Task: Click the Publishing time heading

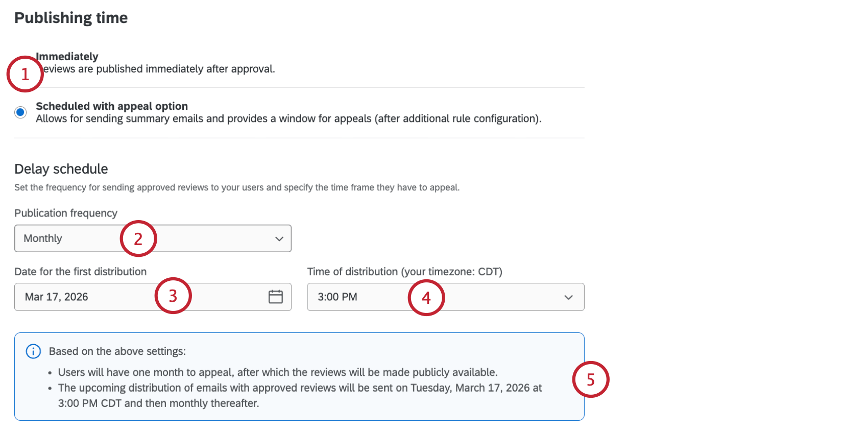Action: pyautogui.click(x=71, y=17)
